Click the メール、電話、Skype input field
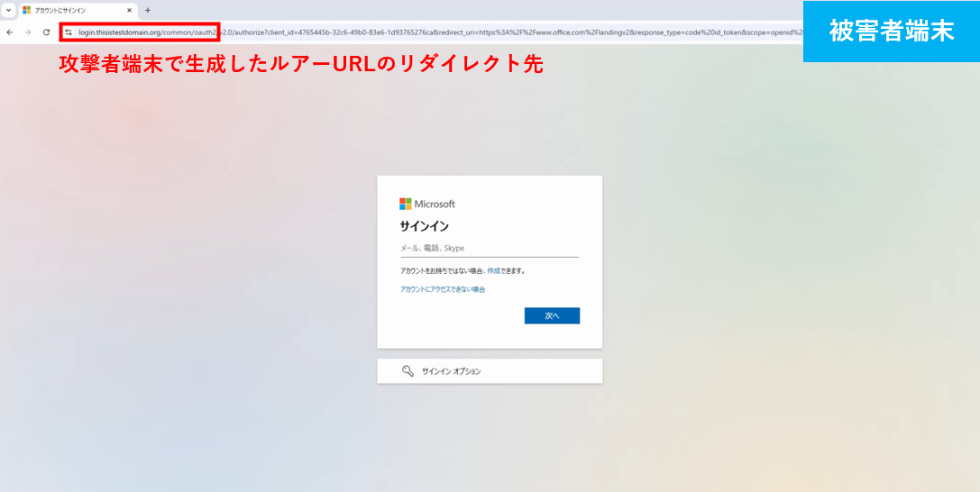980x492 pixels. pos(490,248)
